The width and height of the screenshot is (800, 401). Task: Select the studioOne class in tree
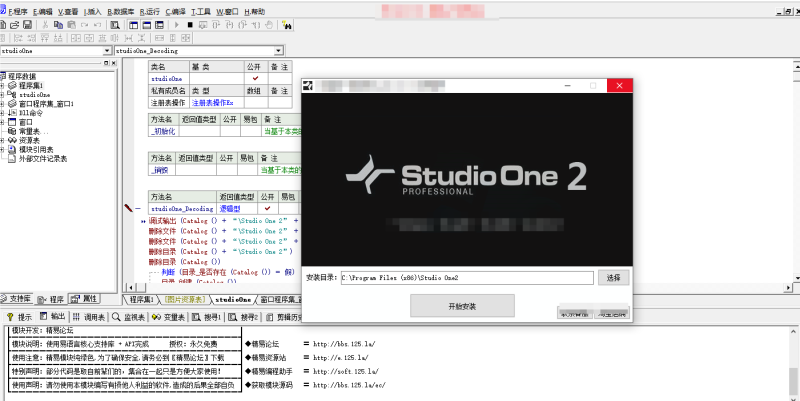(35, 94)
